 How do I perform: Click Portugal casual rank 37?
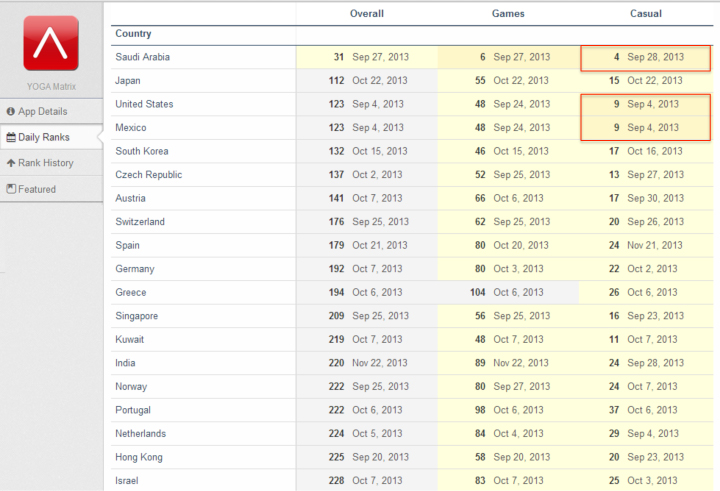(x=614, y=410)
